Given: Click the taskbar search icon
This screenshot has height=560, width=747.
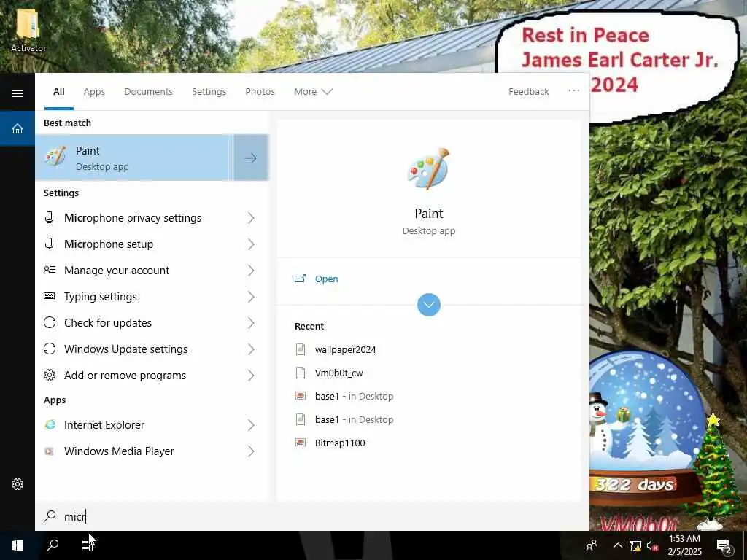Looking at the screenshot, I should coord(53,545).
